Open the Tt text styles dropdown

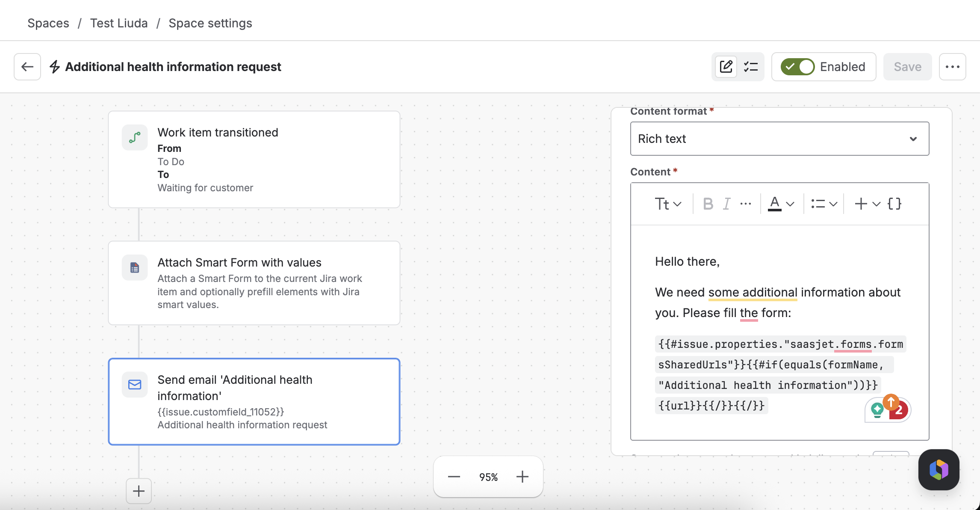tap(668, 204)
